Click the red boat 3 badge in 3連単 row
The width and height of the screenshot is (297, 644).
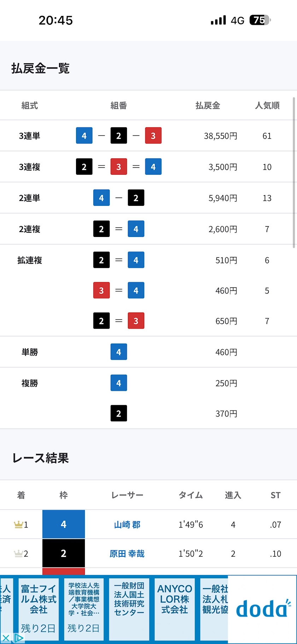click(153, 135)
